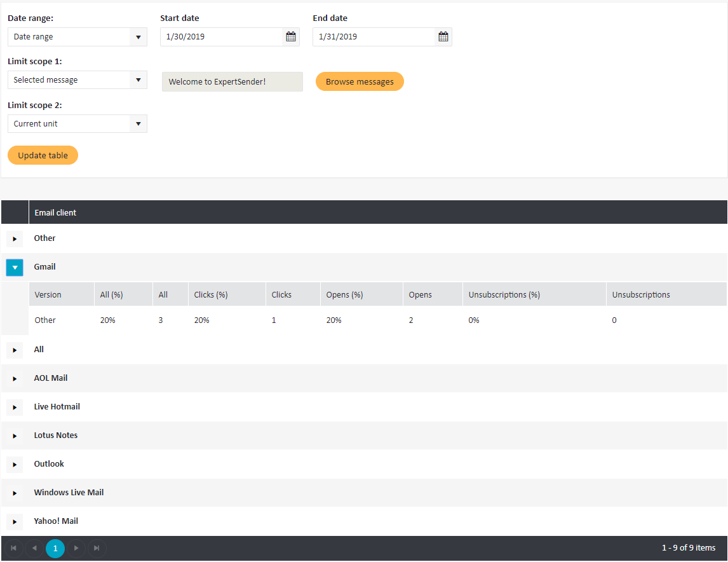The height and width of the screenshot is (562, 728).
Task: Select page 1 in the pager
Action: pos(55,549)
